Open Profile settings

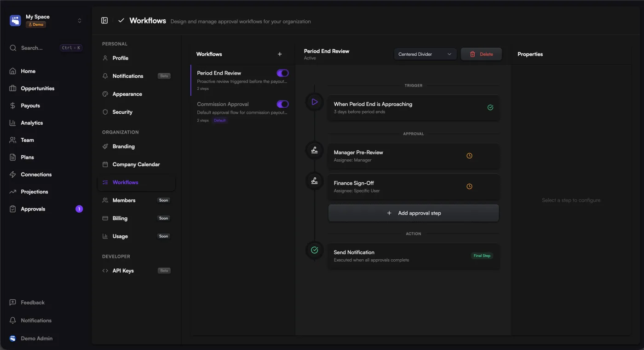coord(136,58)
